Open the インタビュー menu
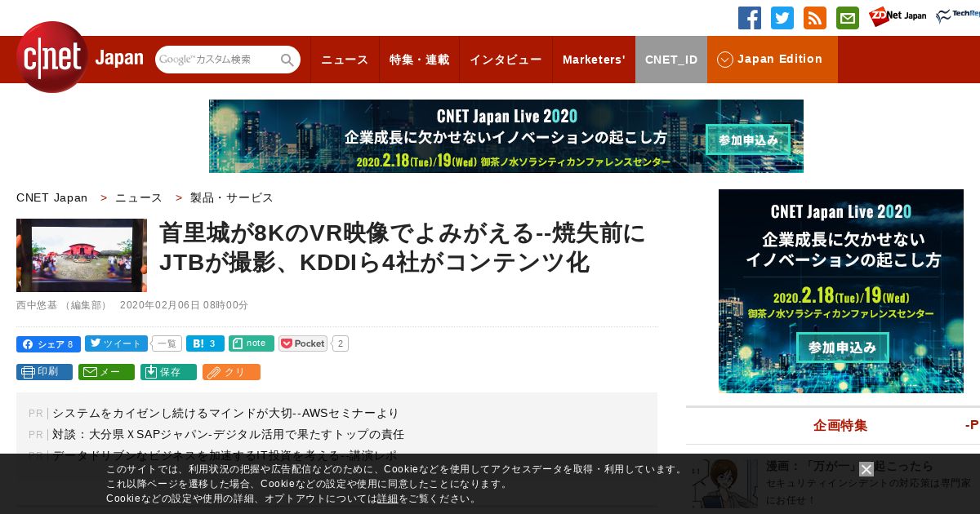 click(506, 60)
